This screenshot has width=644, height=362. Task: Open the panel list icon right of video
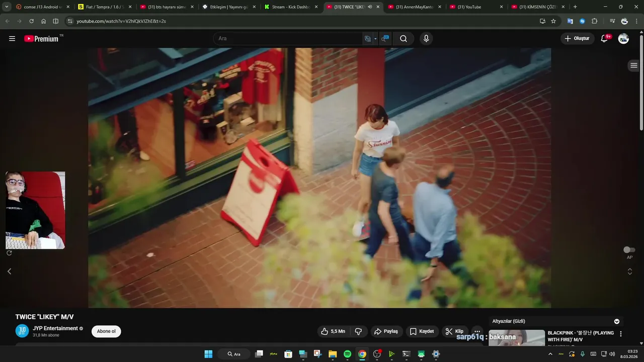(633, 66)
